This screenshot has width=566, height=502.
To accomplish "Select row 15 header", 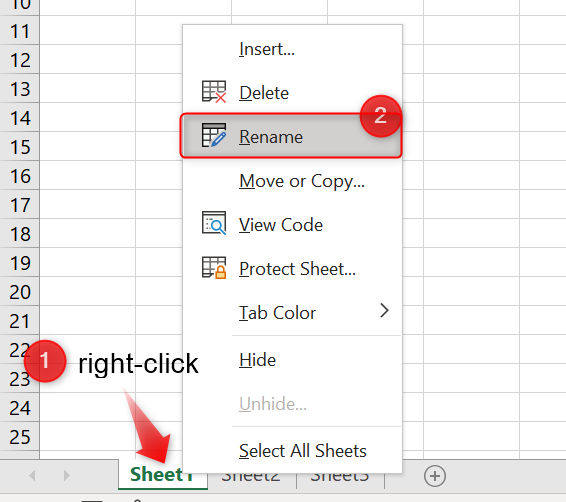I will pos(19,147).
